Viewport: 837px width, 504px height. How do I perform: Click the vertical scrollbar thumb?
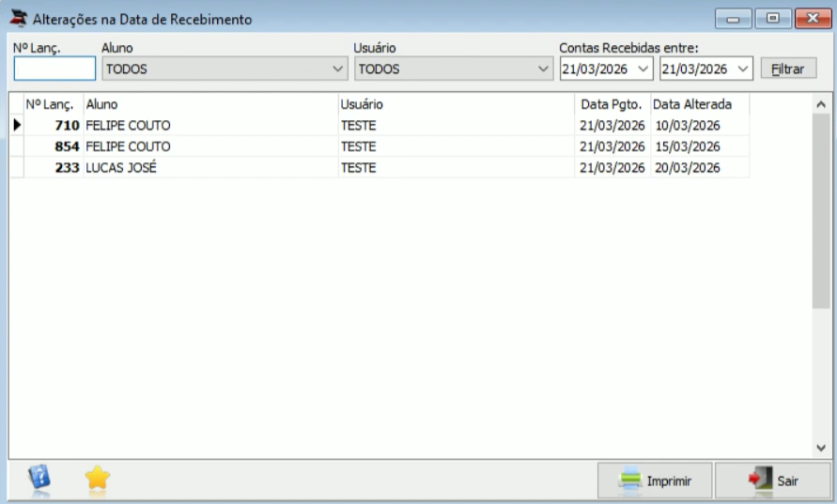[x=821, y=210]
